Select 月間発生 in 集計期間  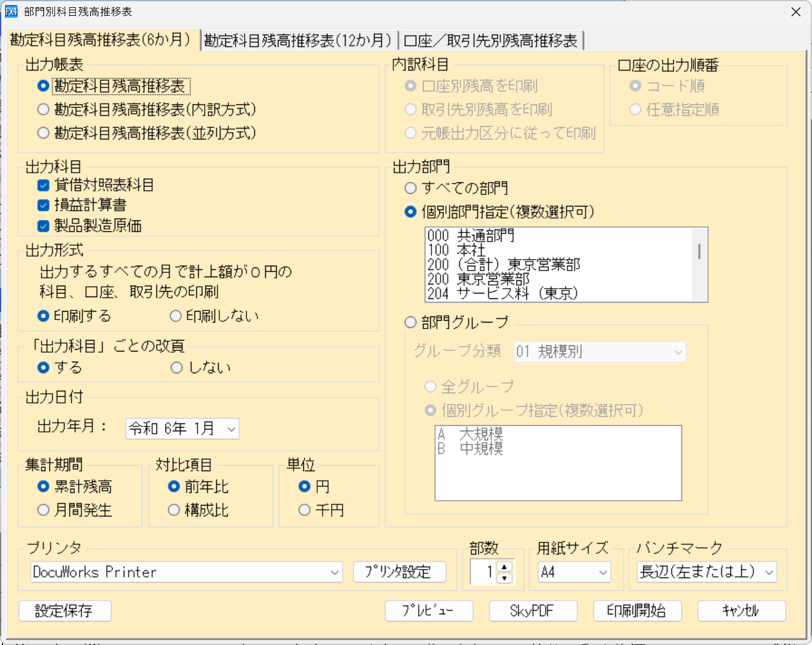click(x=43, y=510)
